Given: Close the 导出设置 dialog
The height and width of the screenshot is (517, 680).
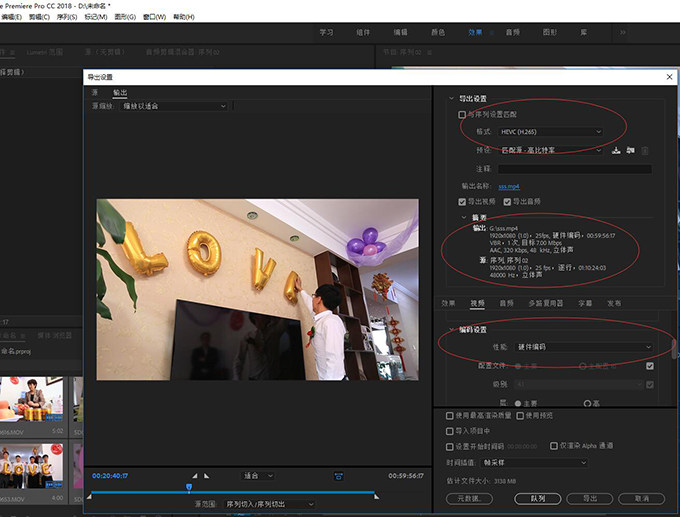Looking at the screenshot, I should coord(670,77).
